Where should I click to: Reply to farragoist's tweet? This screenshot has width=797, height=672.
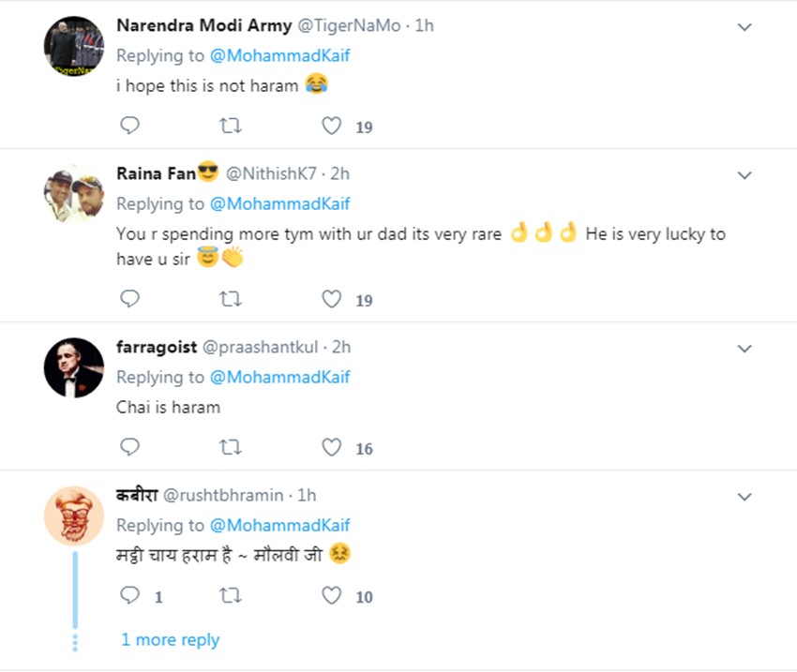130,447
